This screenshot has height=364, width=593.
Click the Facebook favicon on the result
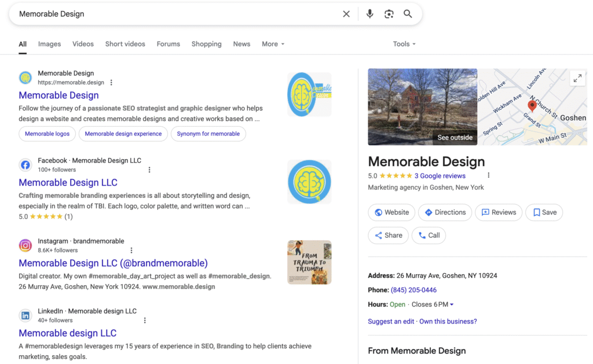[x=25, y=165]
